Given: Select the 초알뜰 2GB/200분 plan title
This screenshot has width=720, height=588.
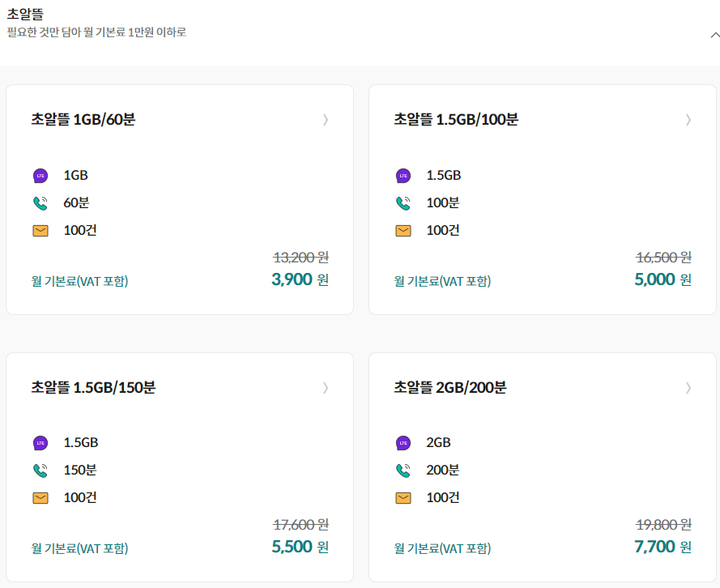Looking at the screenshot, I should (450, 387).
